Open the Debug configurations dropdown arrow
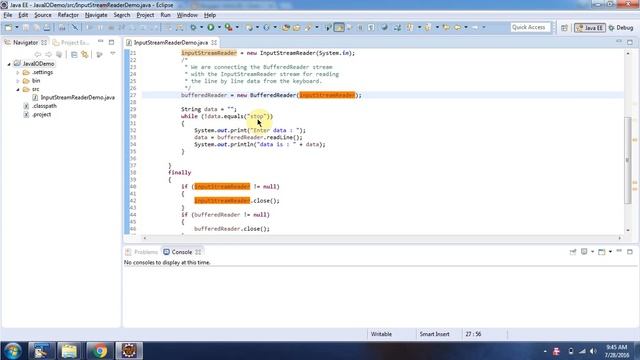Image resolution: width=640 pixels, height=360 pixels. (201, 27)
